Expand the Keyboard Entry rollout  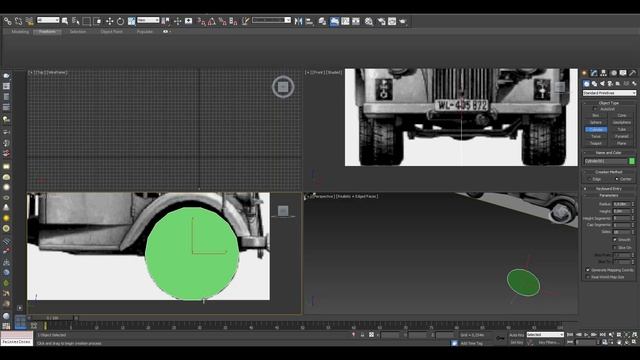coord(609,189)
